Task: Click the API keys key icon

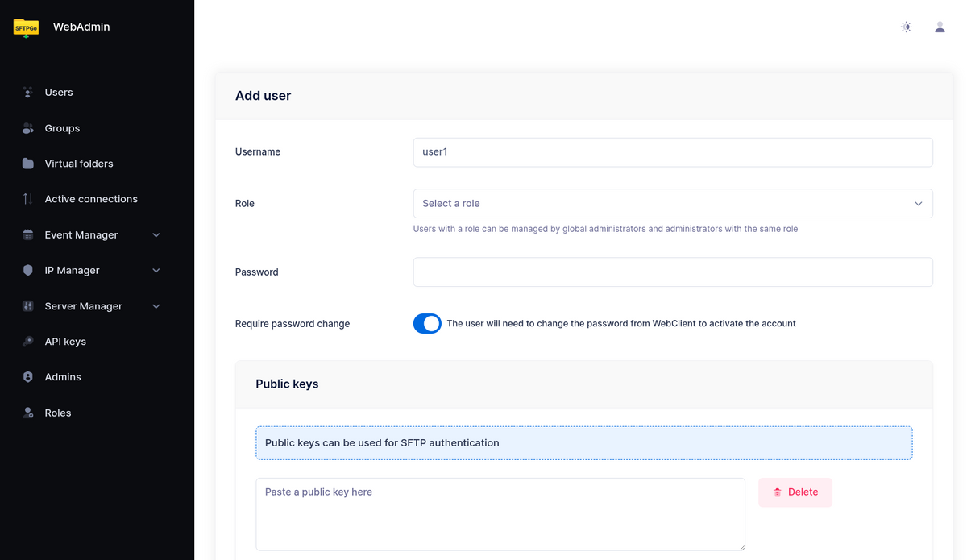Action: 27,342
